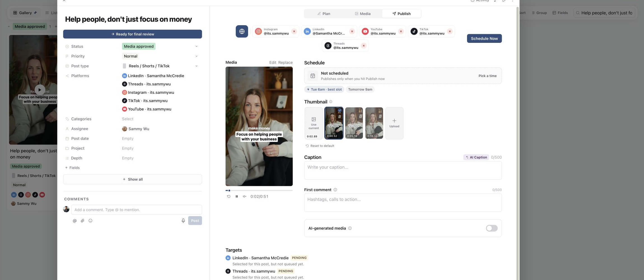Click the Post date Empty value
The image size is (644, 280).
point(128,139)
